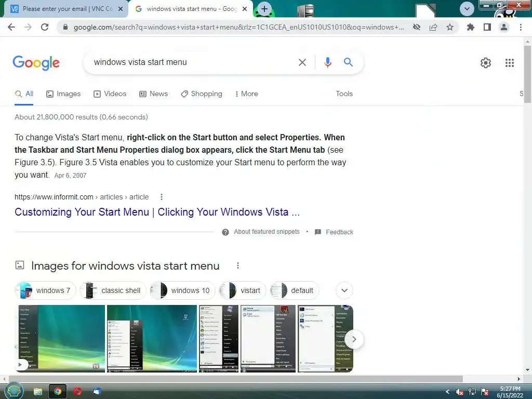532x399 pixels.
Task: Bookmark this page with the star
Action: point(450,27)
